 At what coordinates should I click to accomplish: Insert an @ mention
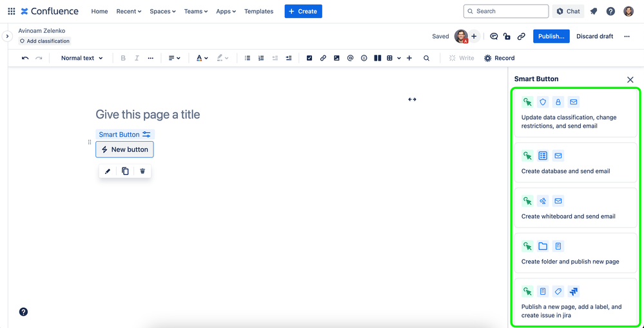(x=350, y=58)
